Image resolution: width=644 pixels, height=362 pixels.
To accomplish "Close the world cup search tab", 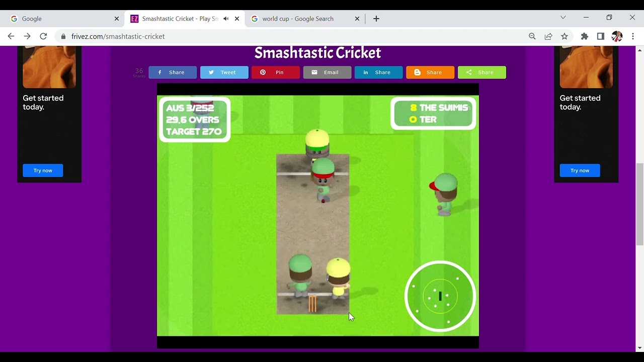I will point(357,19).
